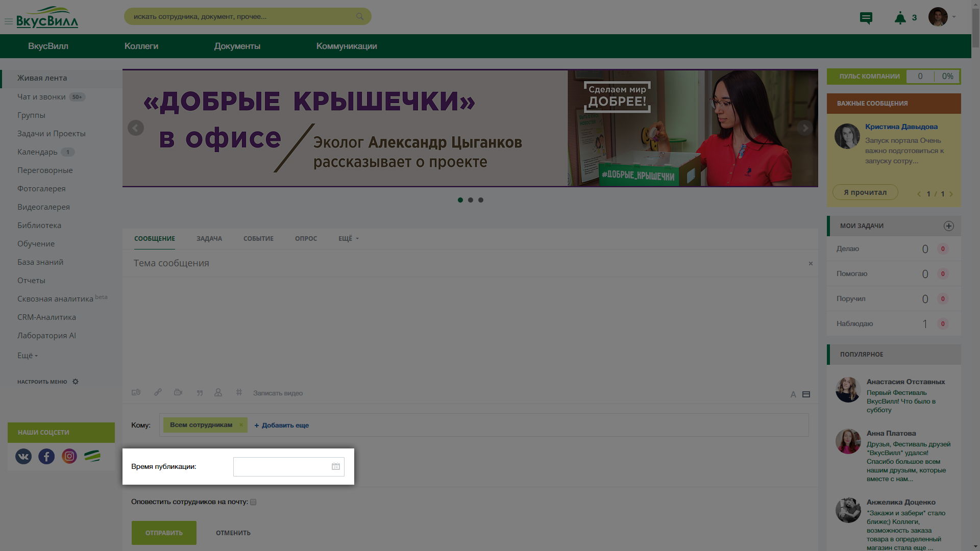Screen dimensions: 980x551
Task: Click the mention person icon in editor
Action: (x=218, y=392)
